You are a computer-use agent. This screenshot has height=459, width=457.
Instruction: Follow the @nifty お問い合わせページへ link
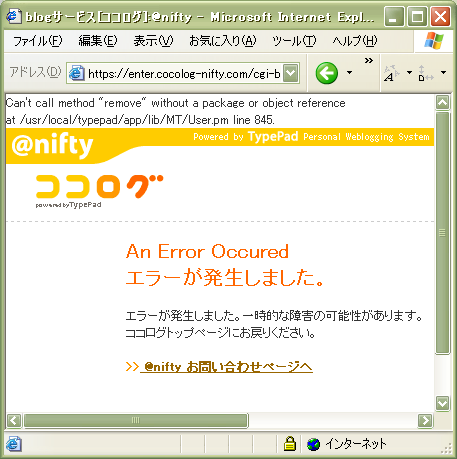point(226,367)
